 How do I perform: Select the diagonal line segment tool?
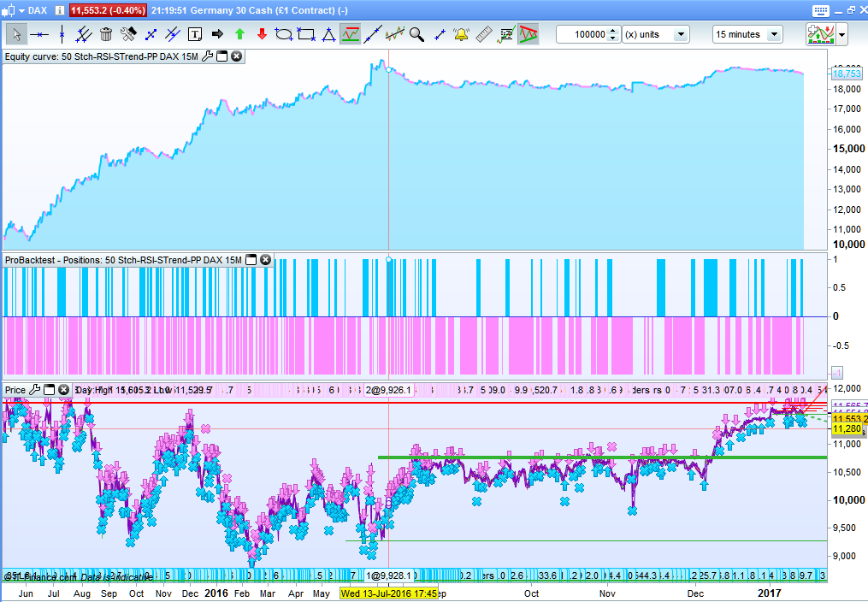tap(151, 34)
